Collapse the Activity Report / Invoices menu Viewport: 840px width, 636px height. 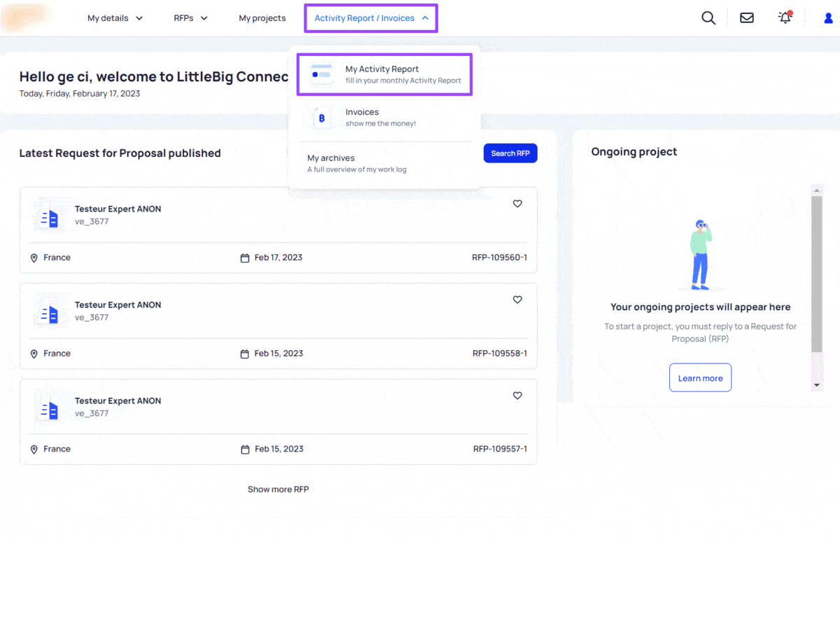point(371,18)
